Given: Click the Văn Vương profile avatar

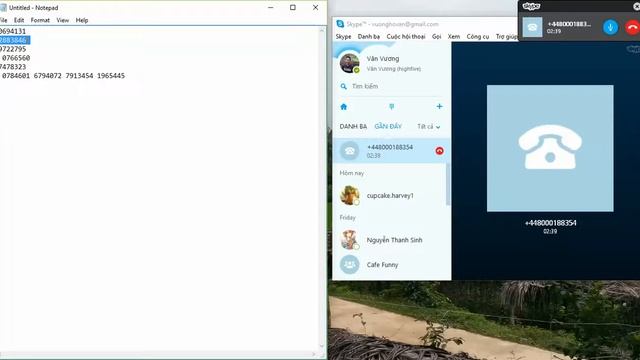Looking at the screenshot, I should coord(350,63).
